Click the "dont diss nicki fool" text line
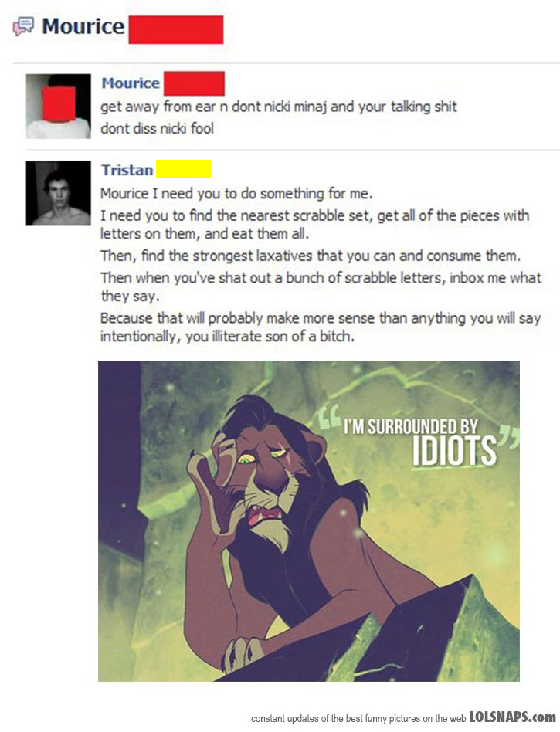The height and width of the screenshot is (732, 560). tap(157, 128)
